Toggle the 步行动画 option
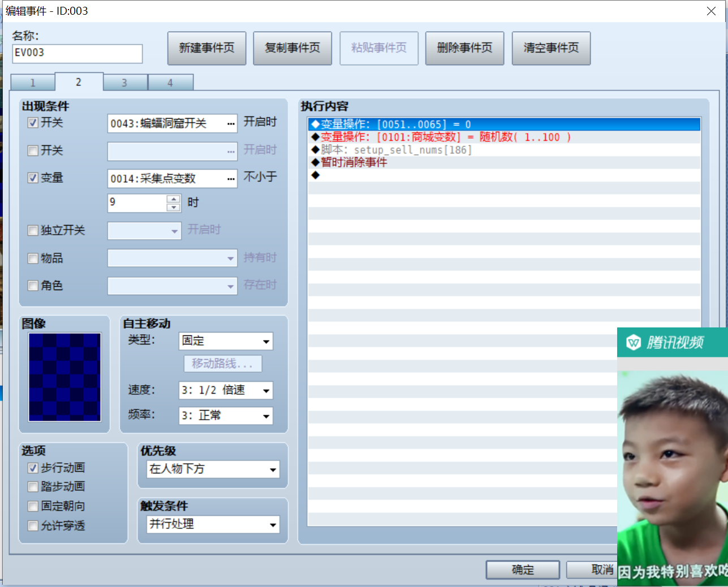Screen dimensions: 728x587 pyautogui.click(x=33, y=468)
